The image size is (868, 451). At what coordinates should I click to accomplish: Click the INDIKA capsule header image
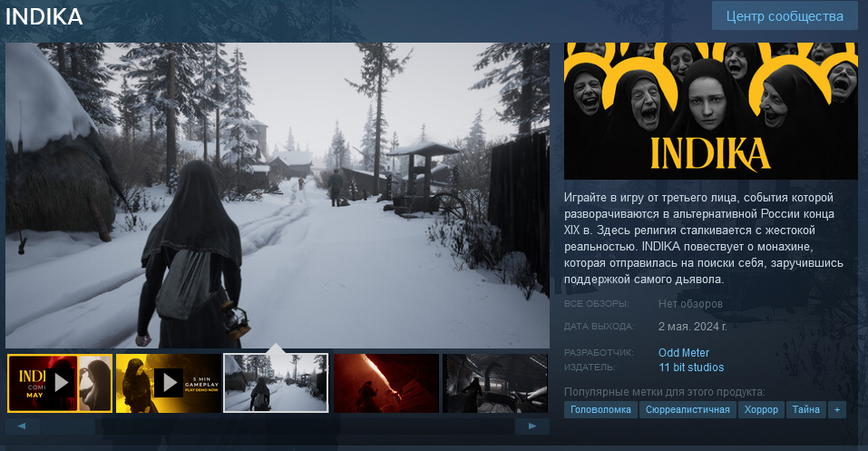click(x=711, y=111)
